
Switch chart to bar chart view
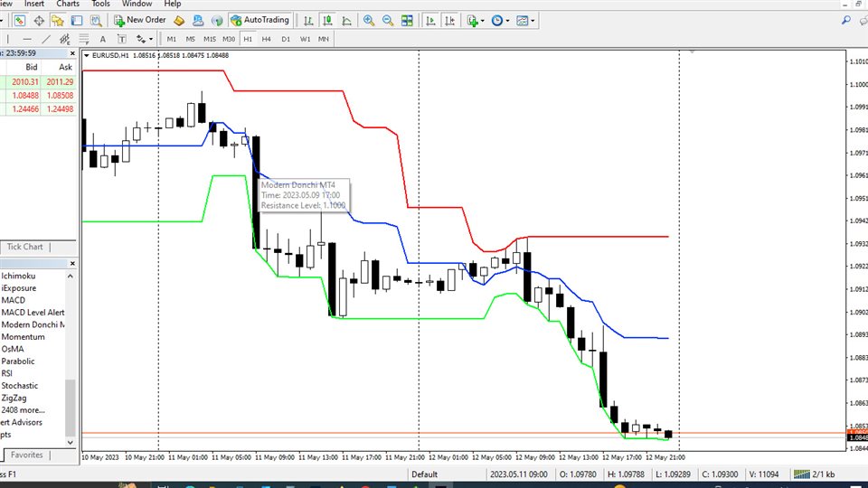click(x=310, y=20)
